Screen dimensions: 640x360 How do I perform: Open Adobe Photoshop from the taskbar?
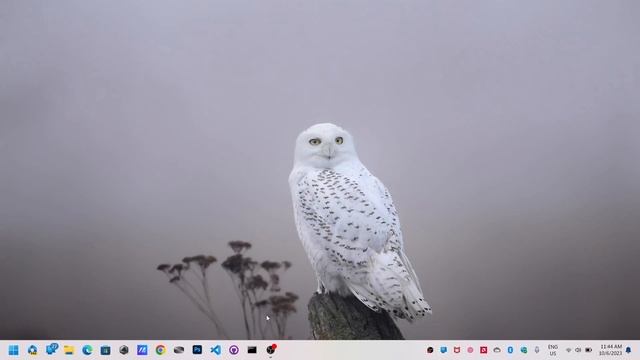[197, 350]
